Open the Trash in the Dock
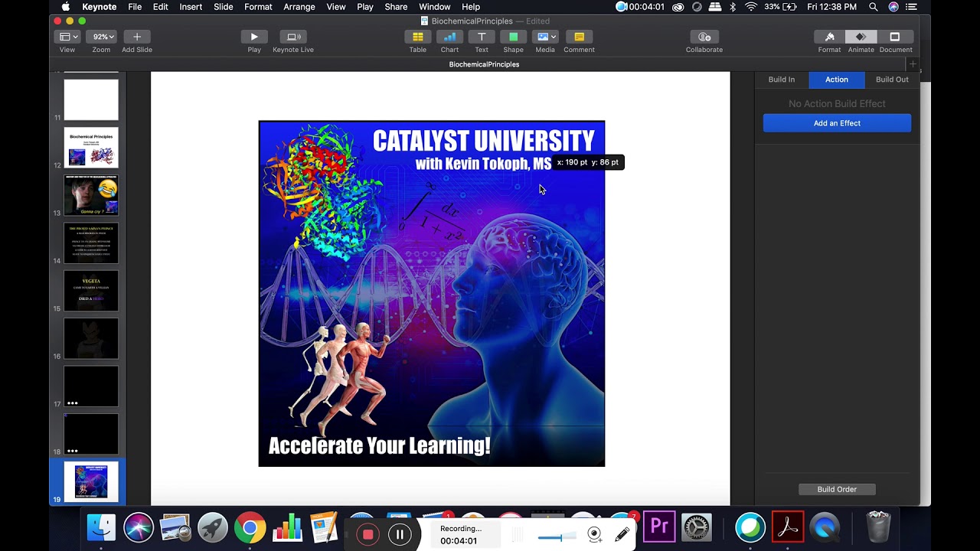980x551 pixels. tap(878, 527)
